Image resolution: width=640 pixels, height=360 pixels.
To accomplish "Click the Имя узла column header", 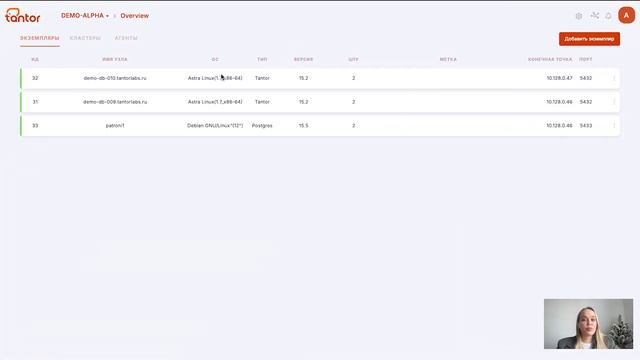I will [115, 59].
